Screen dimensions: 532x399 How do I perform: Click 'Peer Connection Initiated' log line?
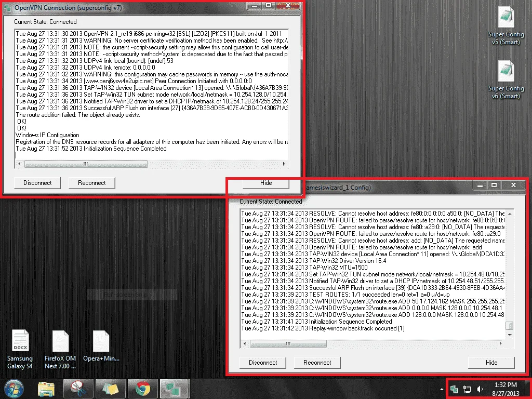[134, 81]
